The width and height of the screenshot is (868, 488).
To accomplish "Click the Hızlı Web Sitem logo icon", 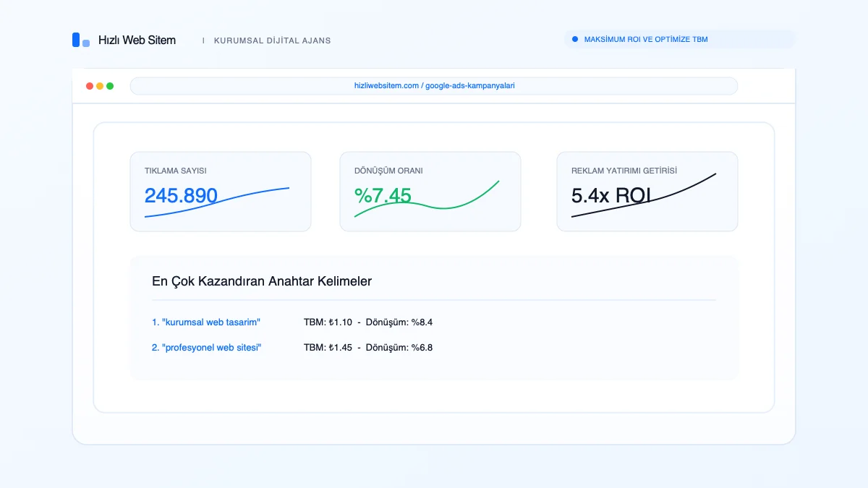I will pos(81,40).
